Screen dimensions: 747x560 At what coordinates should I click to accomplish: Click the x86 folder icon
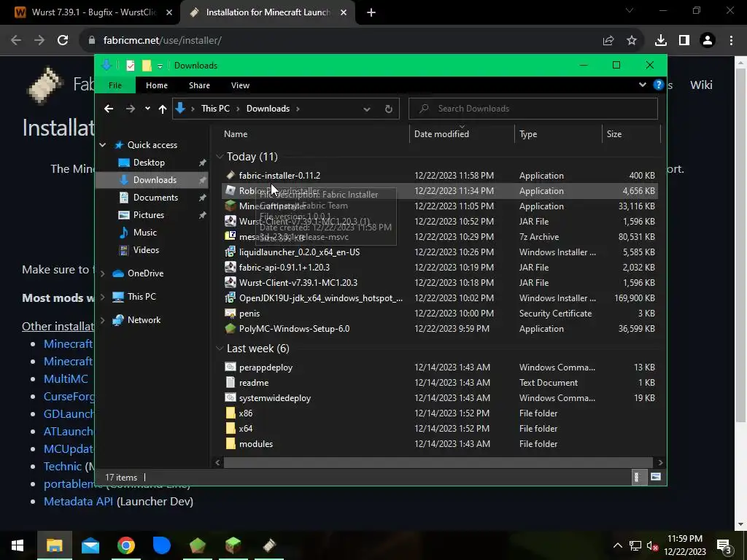pos(231,413)
